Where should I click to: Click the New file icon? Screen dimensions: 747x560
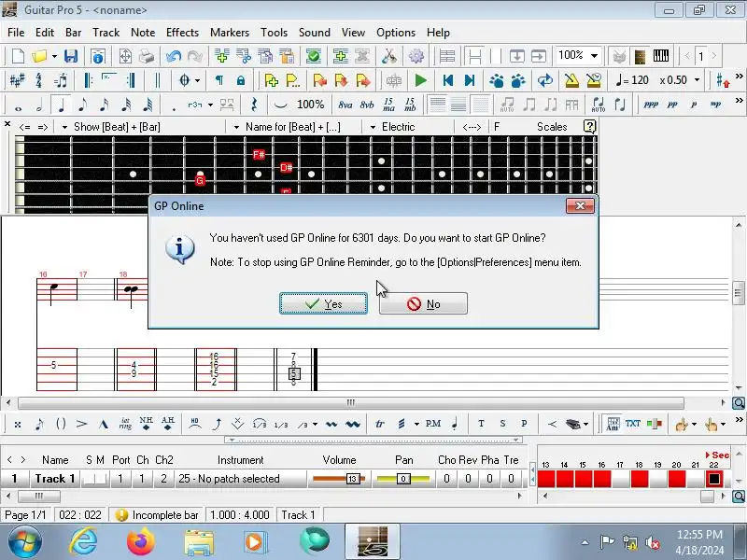coord(18,56)
